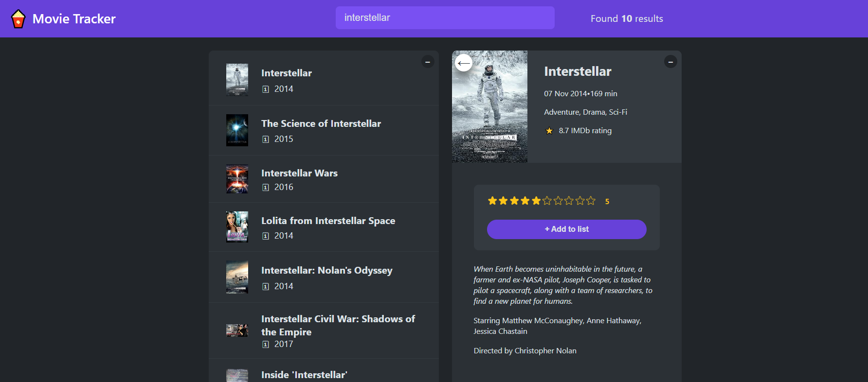
Task: Click the + Add to list button
Action: [567, 229]
